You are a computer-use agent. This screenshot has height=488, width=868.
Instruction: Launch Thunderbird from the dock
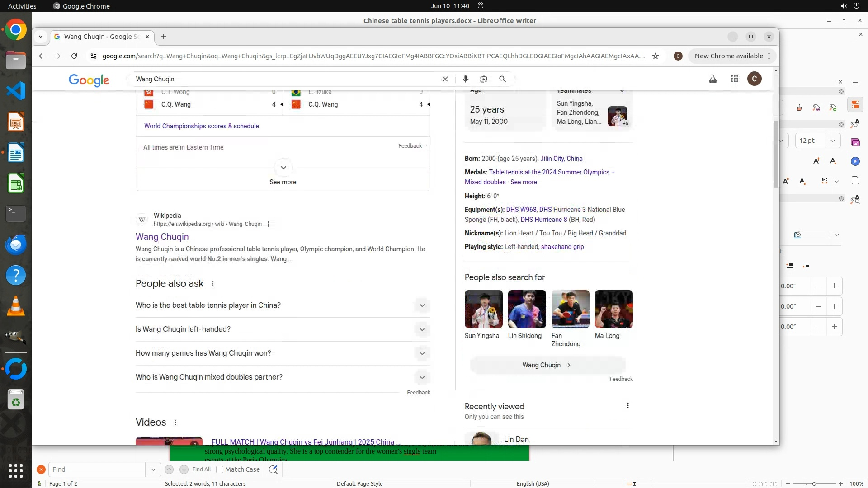tap(16, 244)
